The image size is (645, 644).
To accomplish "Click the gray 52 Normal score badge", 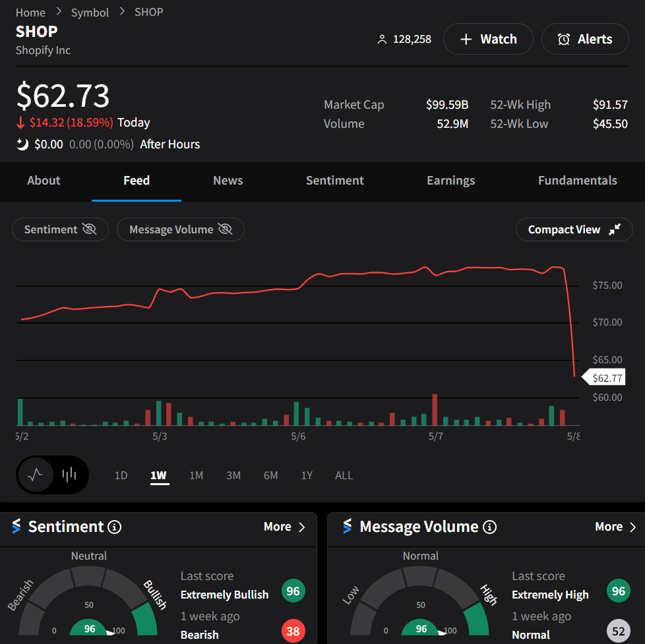I will tap(618, 630).
